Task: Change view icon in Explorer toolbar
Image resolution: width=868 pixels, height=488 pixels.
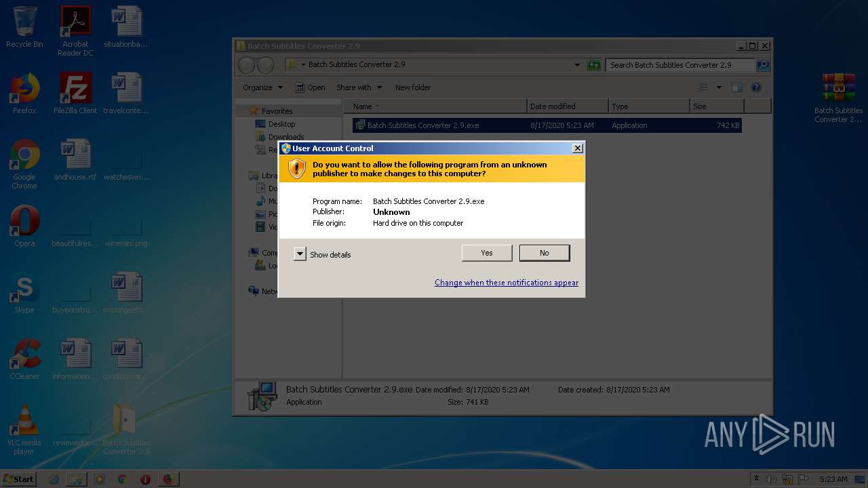Action: [x=703, y=87]
